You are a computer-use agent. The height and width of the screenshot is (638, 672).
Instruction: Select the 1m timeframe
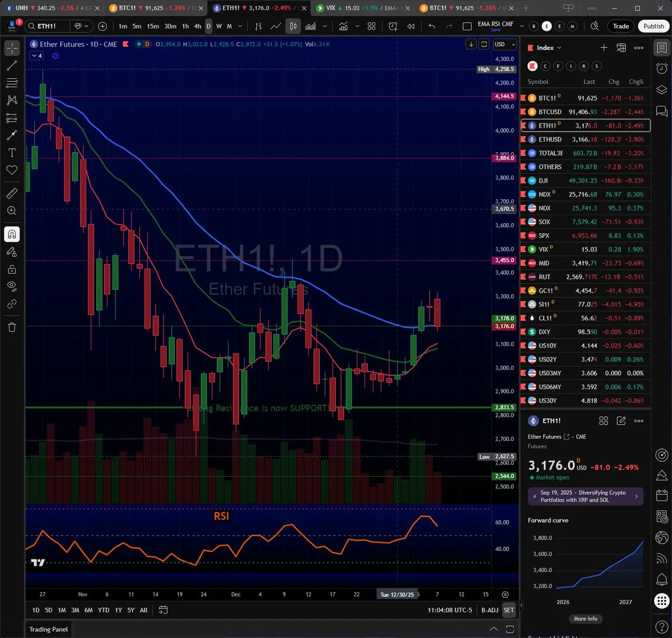point(123,26)
